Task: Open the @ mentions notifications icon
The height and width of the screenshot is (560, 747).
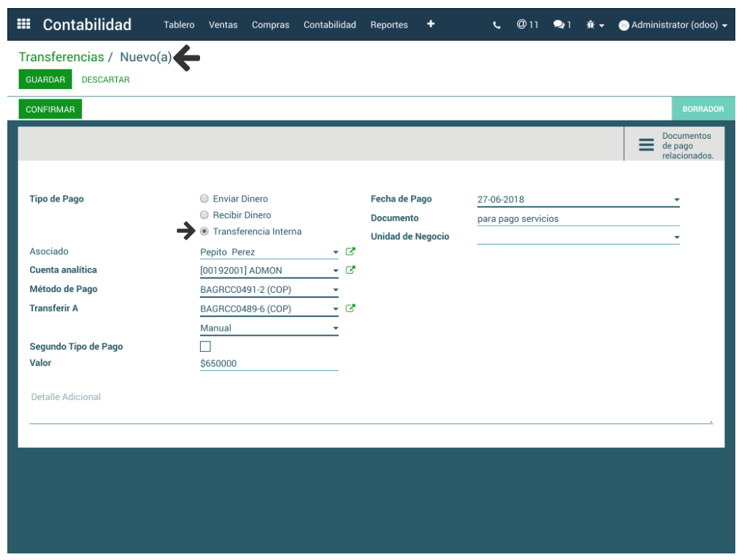Action: point(526,24)
